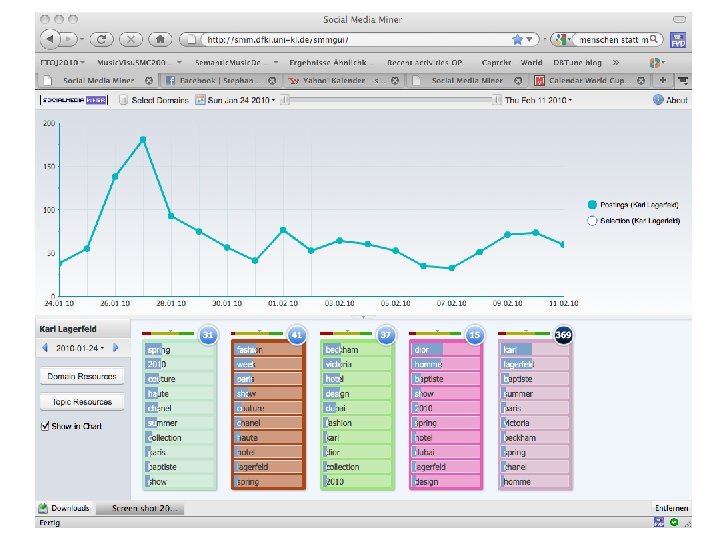This screenshot has width=720, height=540.
Task: Go to previous date with left arrow
Action: click(45, 348)
